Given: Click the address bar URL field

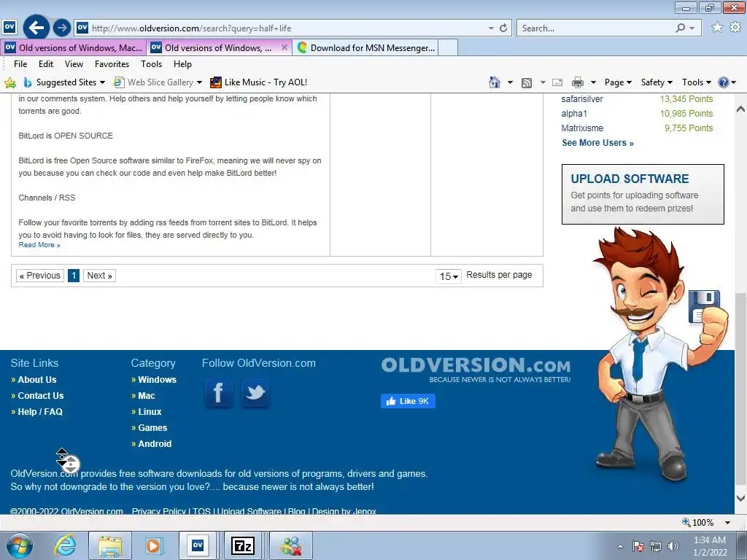Looking at the screenshot, I should (287, 28).
